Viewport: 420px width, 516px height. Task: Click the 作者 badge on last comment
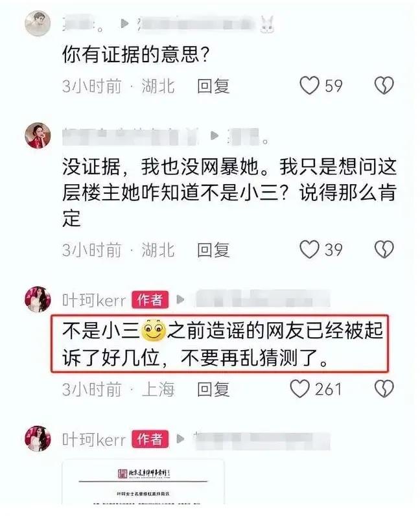pyautogui.click(x=150, y=439)
